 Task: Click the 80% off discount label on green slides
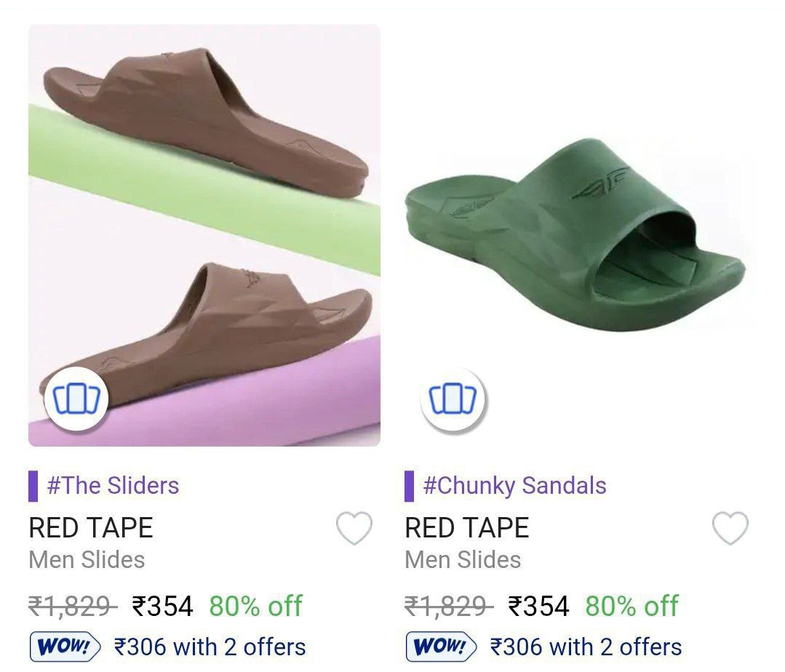630,604
